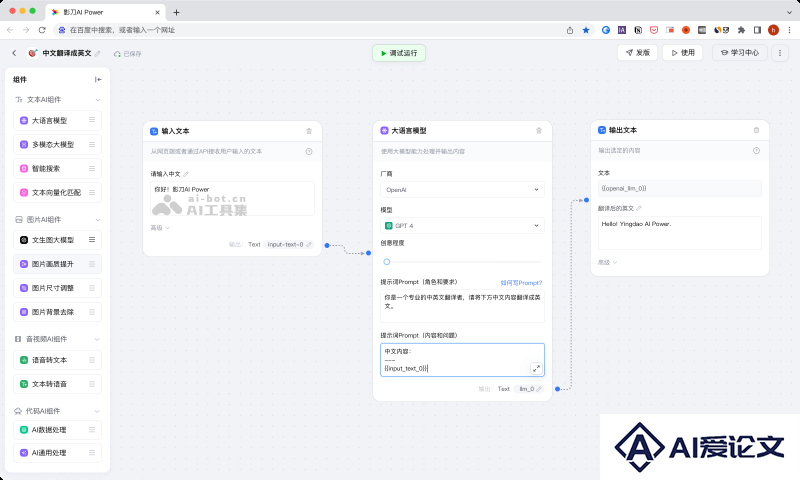This screenshot has width=800, height=480.
Task: Click the 大语言模型 node output connector dot
Action: [557, 389]
